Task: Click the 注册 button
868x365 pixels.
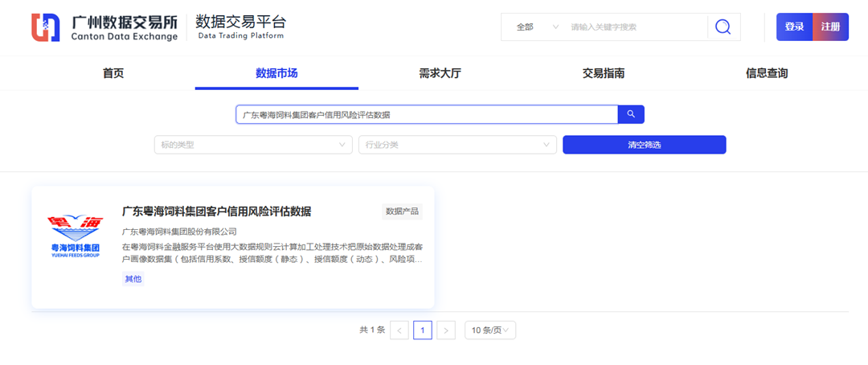Action: (x=830, y=27)
